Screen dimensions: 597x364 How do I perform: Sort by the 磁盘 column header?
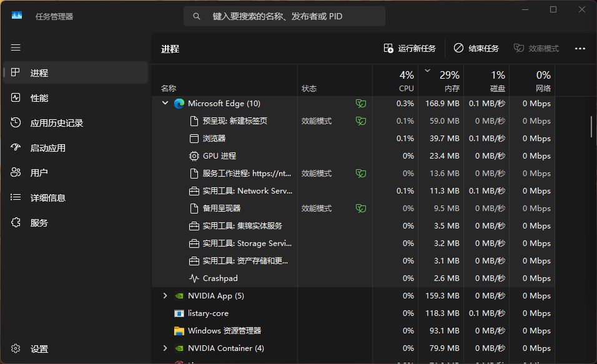tap(486, 80)
